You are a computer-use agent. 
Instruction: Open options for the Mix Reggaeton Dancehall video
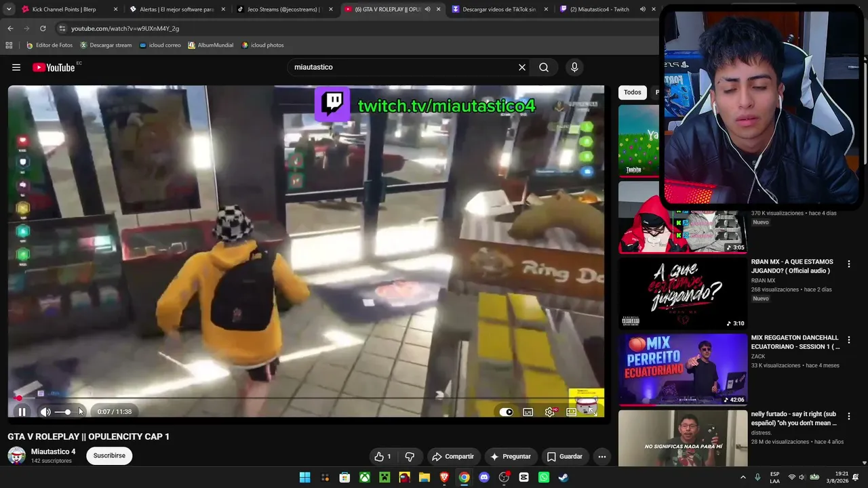[848, 340]
